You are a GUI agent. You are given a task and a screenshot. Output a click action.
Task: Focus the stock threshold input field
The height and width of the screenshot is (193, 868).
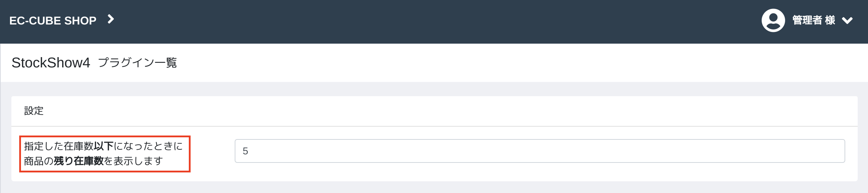pos(540,151)
